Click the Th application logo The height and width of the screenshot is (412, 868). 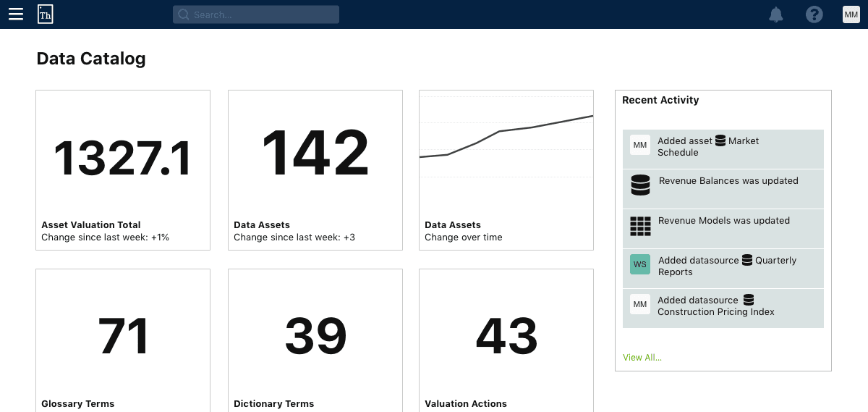point(46,14)
